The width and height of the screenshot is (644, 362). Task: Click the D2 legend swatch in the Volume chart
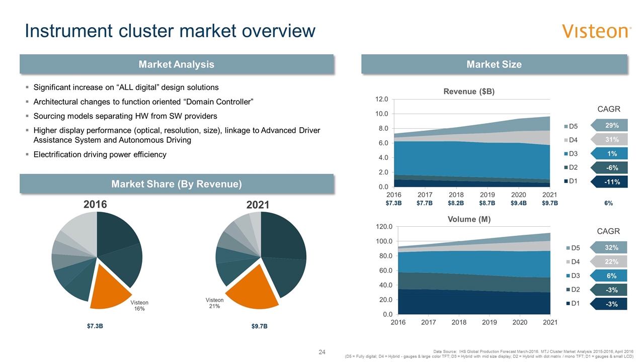coord(567,290)
